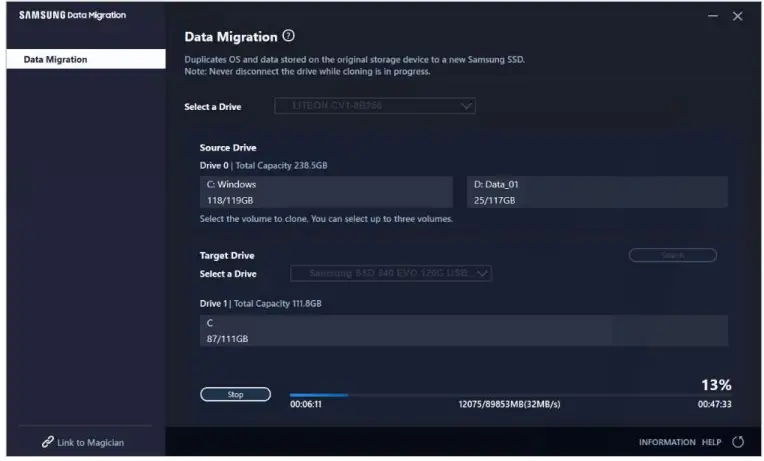Viewport: 764px width, 461px height.
Task: Click Drive 0 Total Capacity 238.5GB text
Action: click(x=263, y=165)
